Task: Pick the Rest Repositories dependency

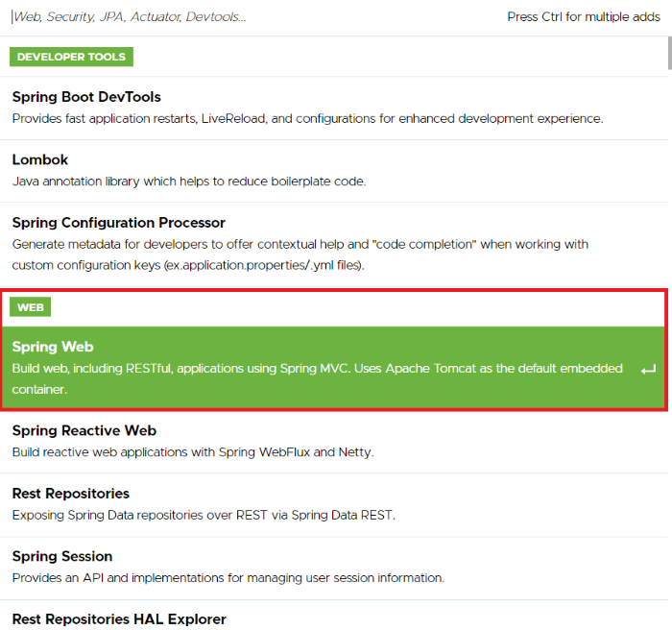Action: [x=334, y=504]
